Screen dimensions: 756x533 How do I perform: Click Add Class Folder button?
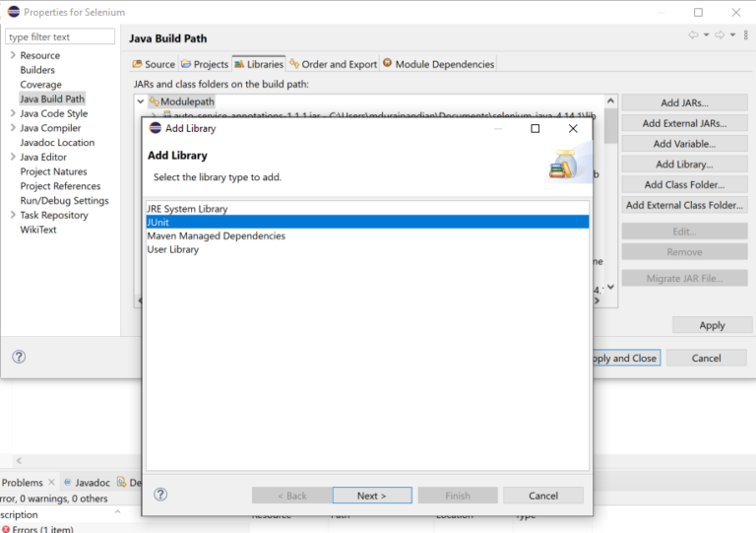coord(684,185)
